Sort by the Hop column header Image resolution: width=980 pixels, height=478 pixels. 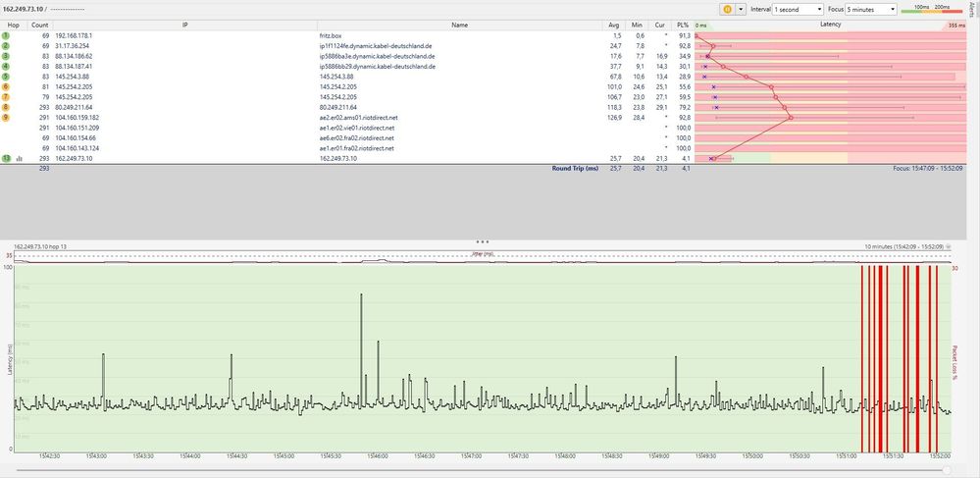[13, 25]
